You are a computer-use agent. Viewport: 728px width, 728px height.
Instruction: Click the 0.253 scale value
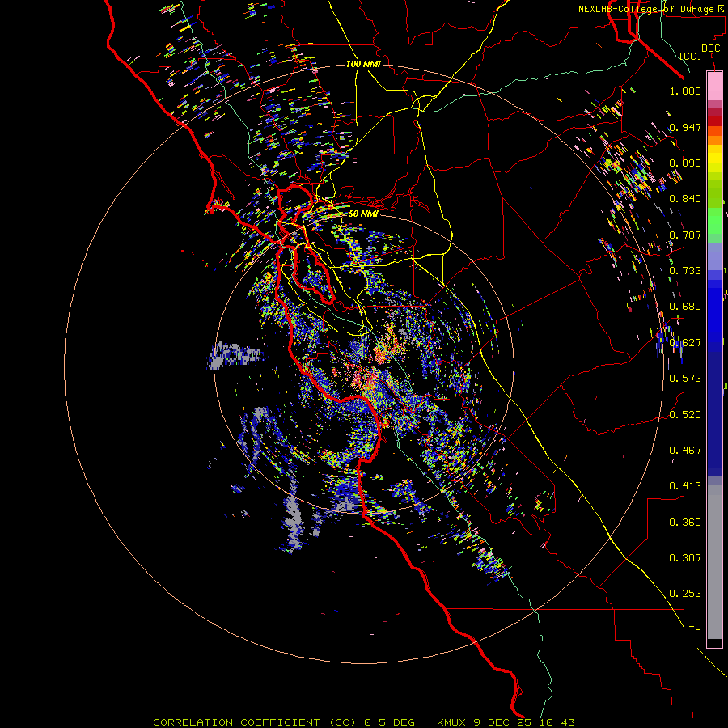coord(685,594)
